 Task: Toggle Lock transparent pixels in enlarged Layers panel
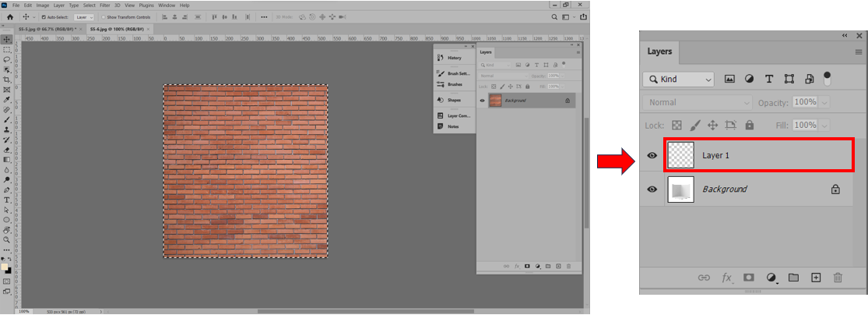click(676, 126)
